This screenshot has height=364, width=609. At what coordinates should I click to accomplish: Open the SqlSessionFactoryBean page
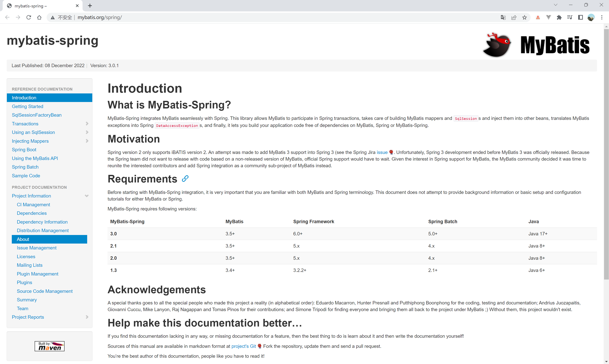pos(37,115)
